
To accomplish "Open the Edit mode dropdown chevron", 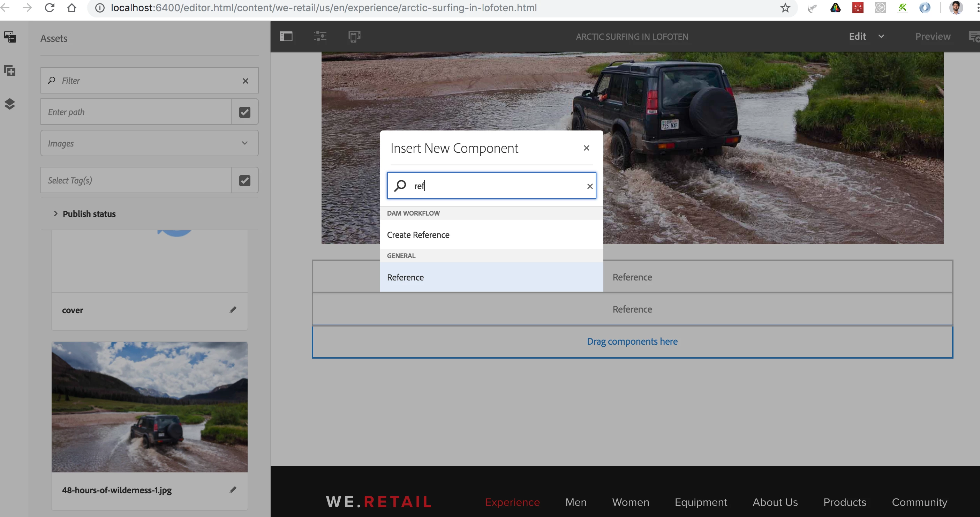I will (881, 37).
